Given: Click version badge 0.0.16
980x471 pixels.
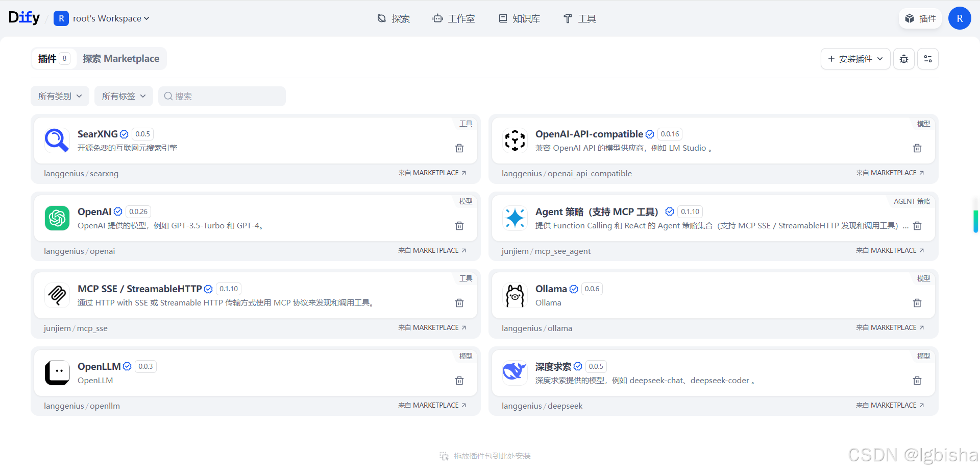Looking at the screenshot, I should [x=670, y=134].
